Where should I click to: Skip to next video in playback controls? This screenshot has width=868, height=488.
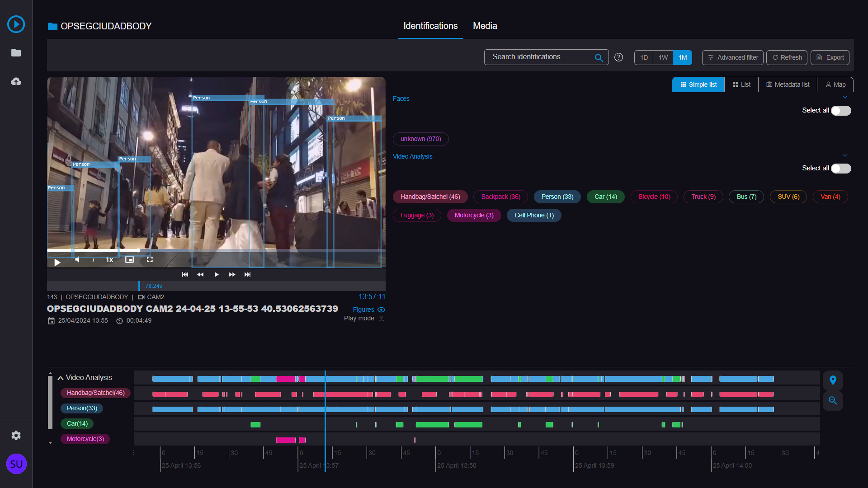(247, 275)
